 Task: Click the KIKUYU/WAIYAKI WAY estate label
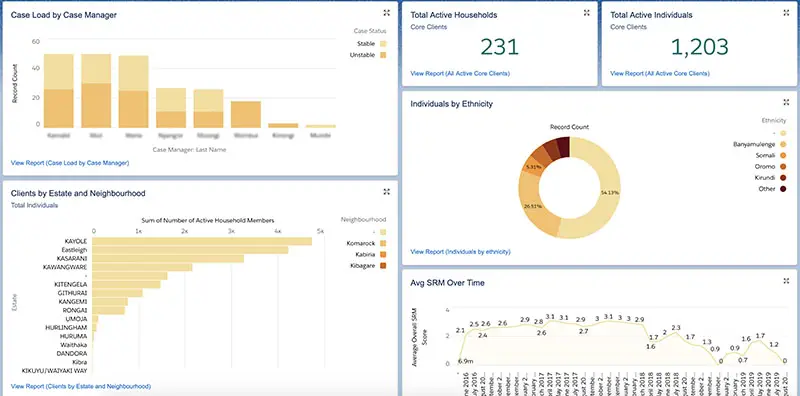tap(55, 370)
